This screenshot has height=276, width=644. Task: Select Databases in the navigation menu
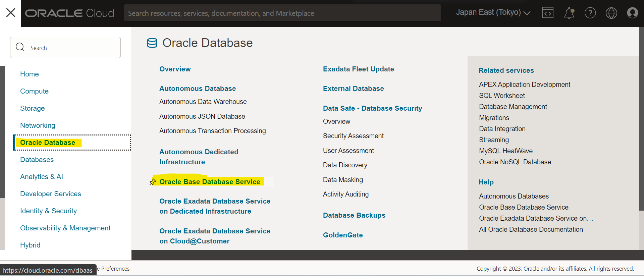(x=37, y=160)
